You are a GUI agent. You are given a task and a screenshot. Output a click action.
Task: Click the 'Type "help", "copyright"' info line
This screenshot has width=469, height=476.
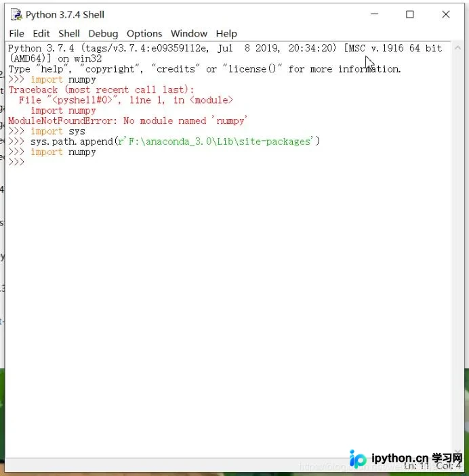[x=205, y=69]
